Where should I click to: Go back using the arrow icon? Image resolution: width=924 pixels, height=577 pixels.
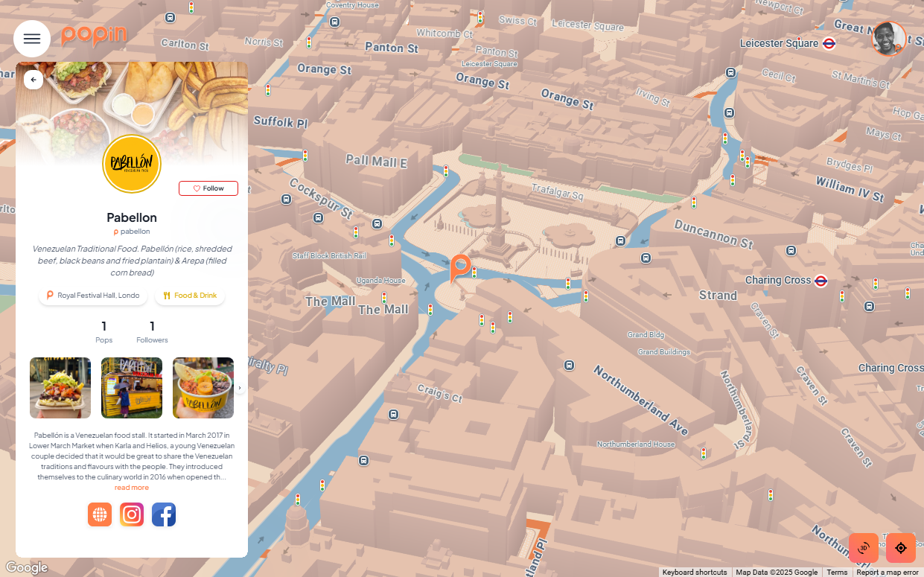pyautogui.click(x=34, y=80)
